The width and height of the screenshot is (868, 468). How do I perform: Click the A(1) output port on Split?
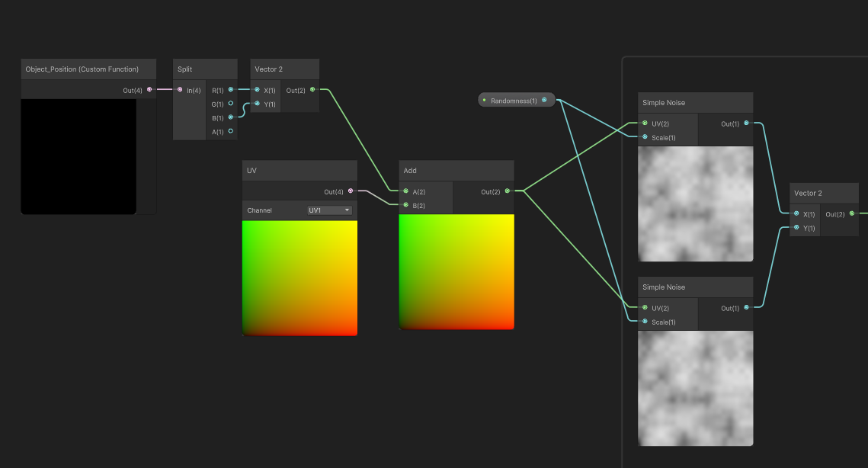click(x=231, y=132)
